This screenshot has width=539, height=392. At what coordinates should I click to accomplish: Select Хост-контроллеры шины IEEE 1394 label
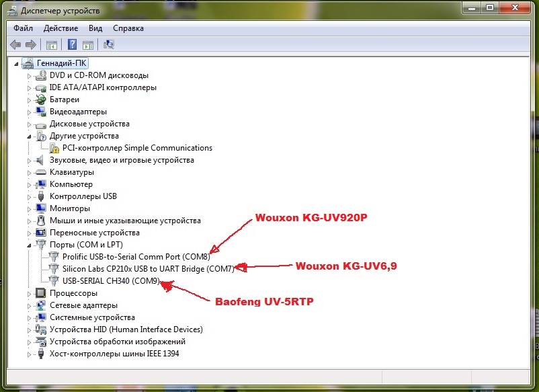coord(114,354)
